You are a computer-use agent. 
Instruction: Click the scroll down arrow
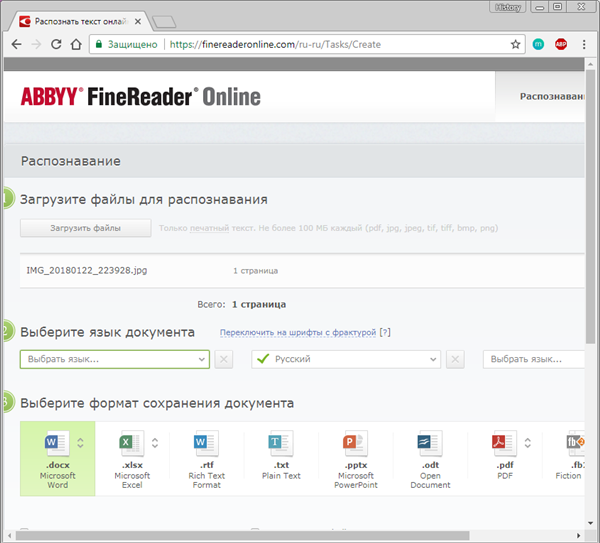[590, 523]
